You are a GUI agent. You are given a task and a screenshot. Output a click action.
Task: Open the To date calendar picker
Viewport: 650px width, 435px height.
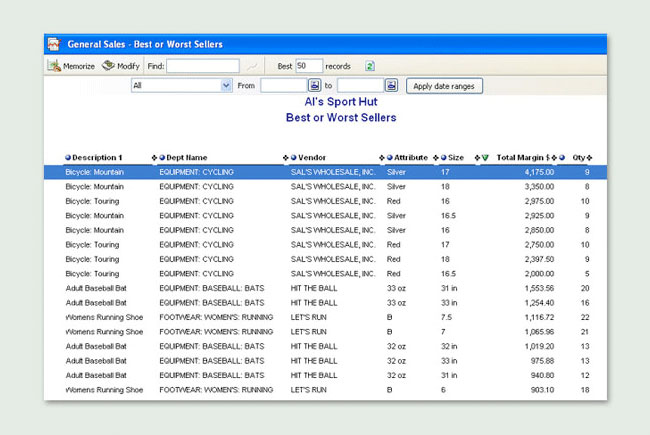[x=391, y=86]
